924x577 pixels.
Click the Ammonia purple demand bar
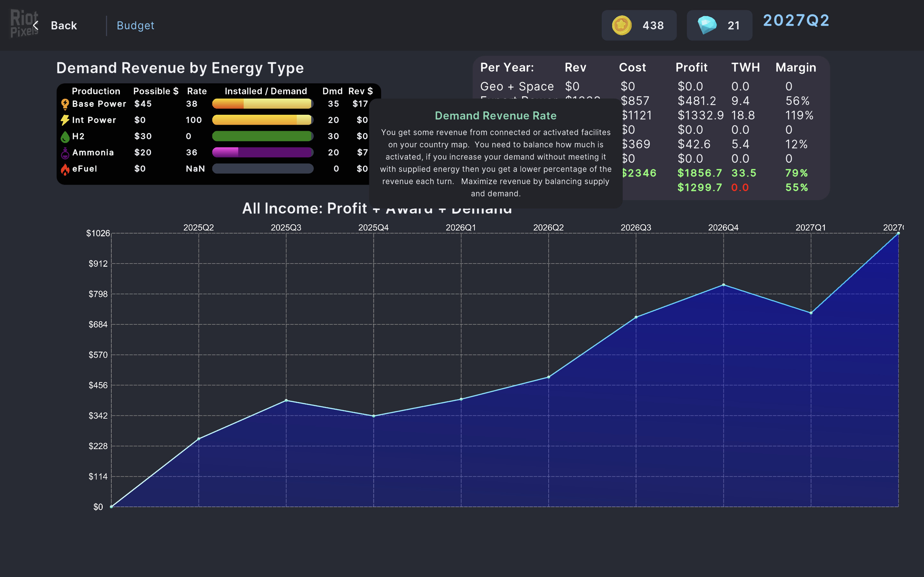(x=262, y=153)
